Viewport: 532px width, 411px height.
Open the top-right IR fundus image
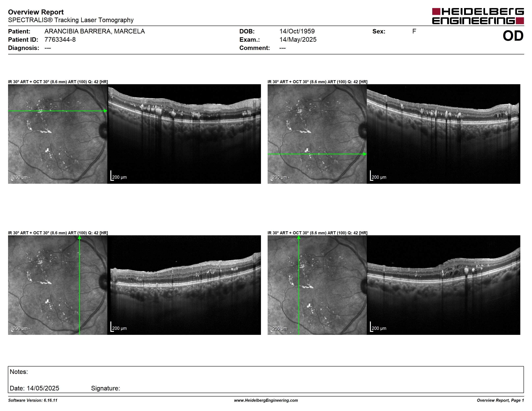point(317,134)
